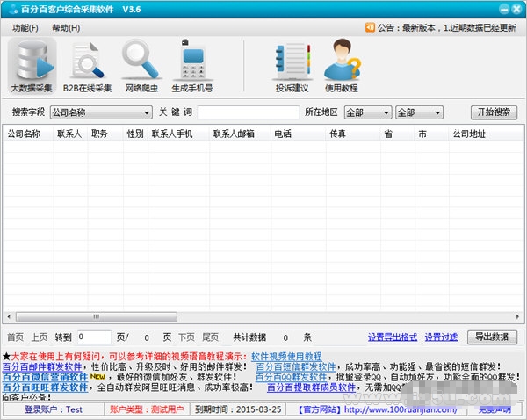The width and height of the screenshot is (527, 420).
Task: Open the 软件视频使用教程 link
Action: (x=286, y=357)
